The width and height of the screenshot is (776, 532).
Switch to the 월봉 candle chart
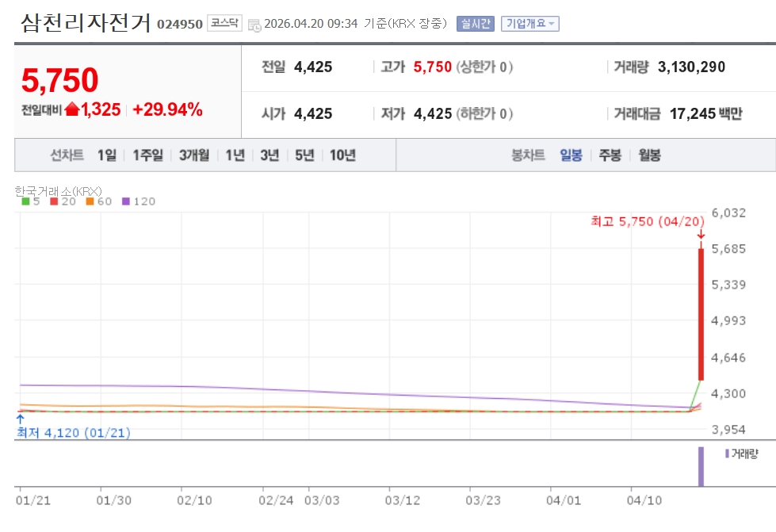click(649, 155)
